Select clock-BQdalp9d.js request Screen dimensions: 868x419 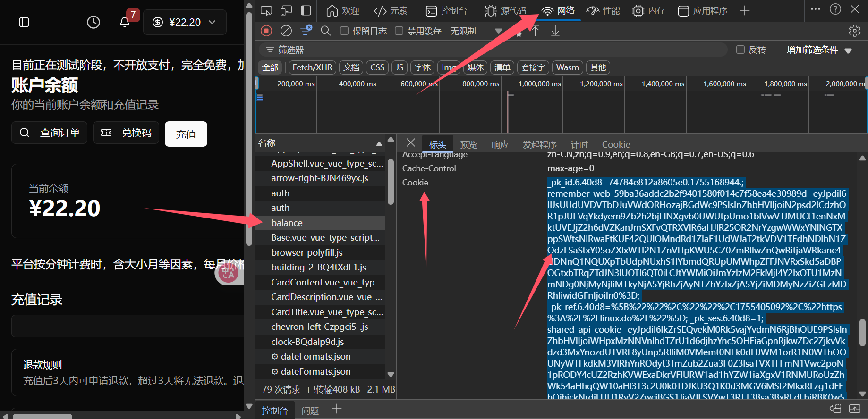(320, 342)
